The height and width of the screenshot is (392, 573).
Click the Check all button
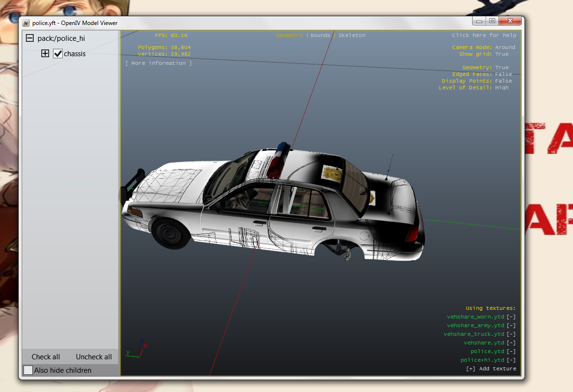pyautogui.click(x=46, y=356)
